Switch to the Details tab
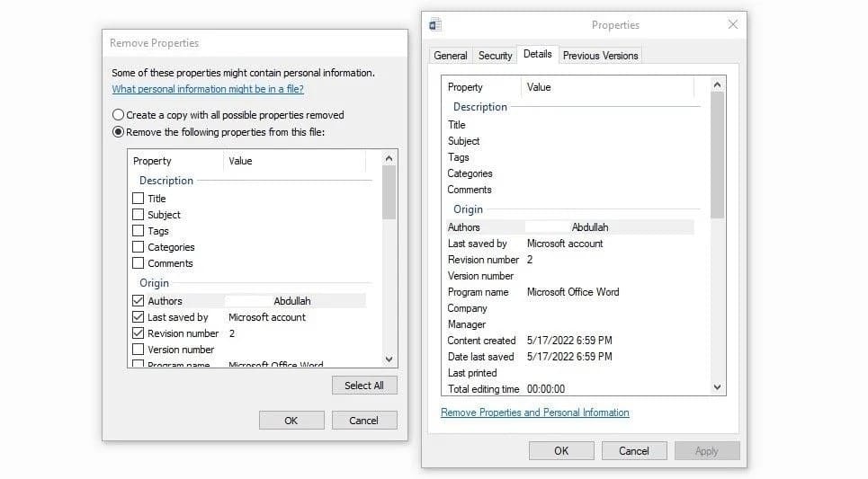Image resolution: width=868 pixels, height=479 pixels. (538, 54)
